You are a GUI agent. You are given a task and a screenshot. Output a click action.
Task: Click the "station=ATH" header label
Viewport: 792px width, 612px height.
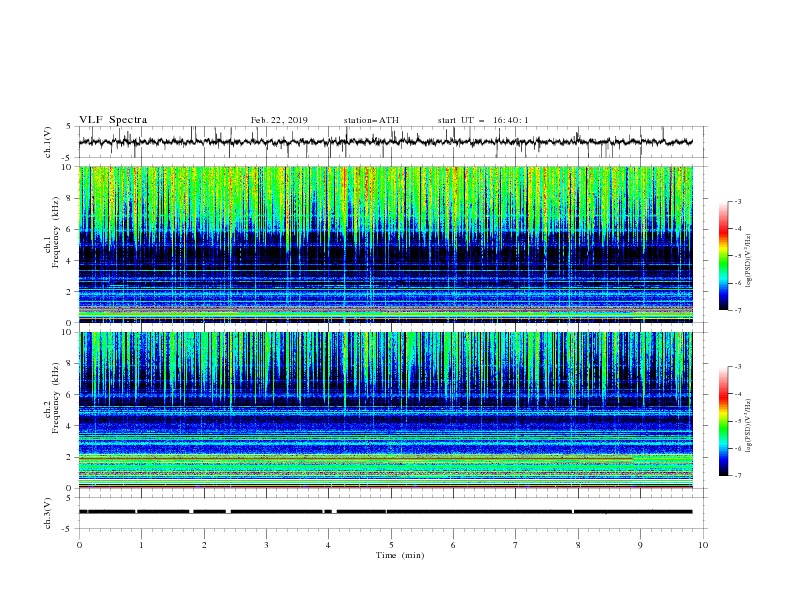click(371, 120)
